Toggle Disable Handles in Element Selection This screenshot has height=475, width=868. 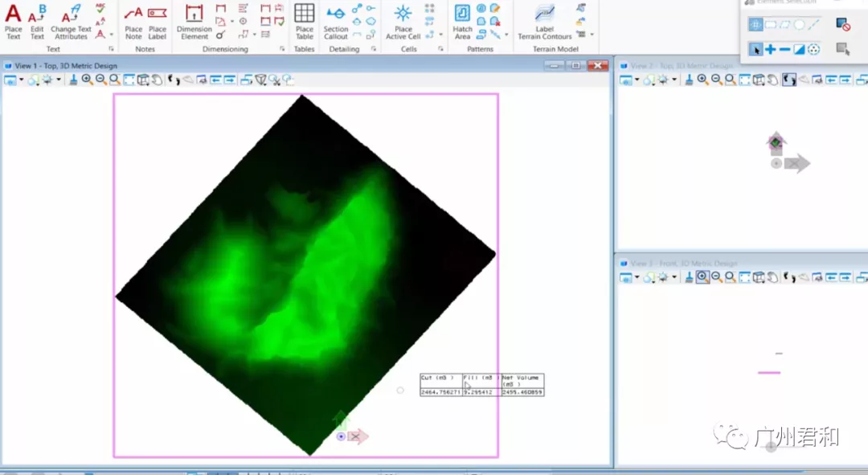click(843, 24)
